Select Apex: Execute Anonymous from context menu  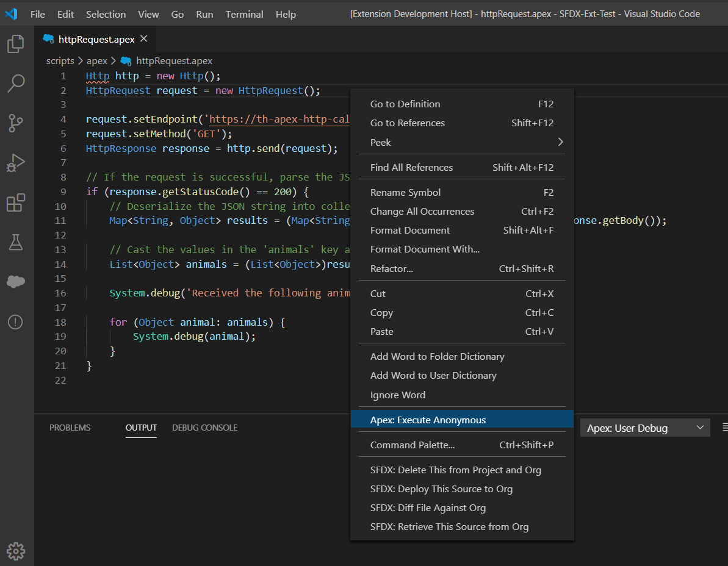(x=428, y=420)
